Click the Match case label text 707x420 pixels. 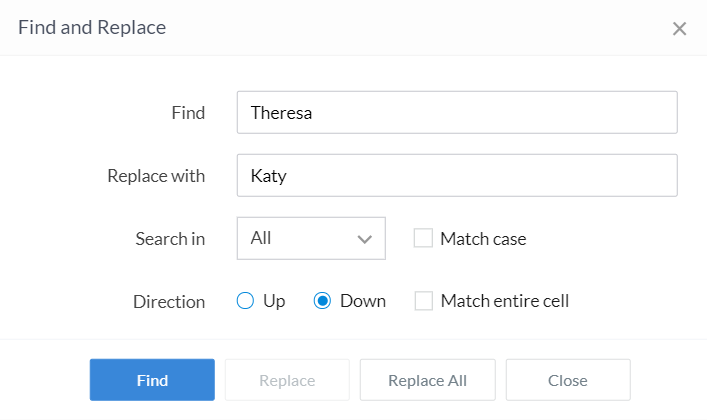[x=483, y=239]
